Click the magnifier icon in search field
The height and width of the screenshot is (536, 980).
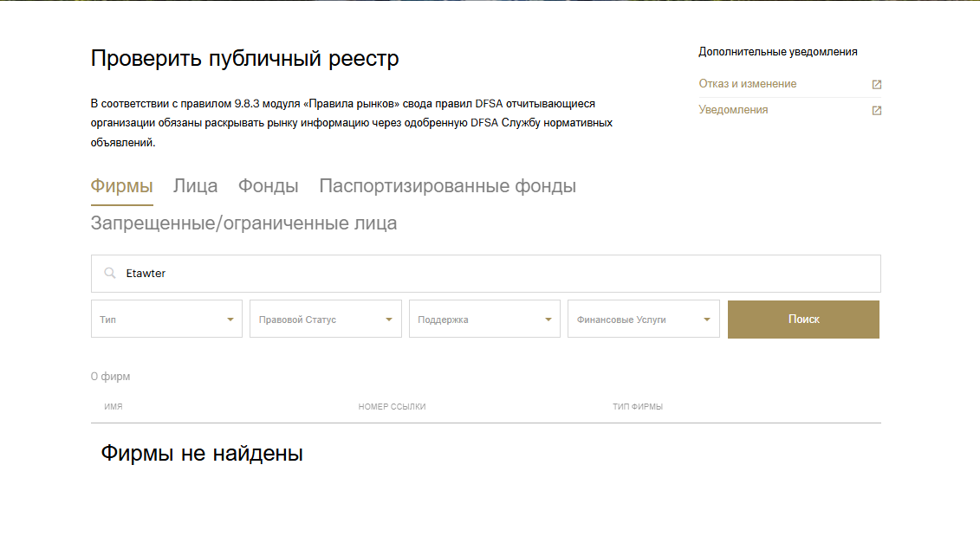tap(110, 273)
